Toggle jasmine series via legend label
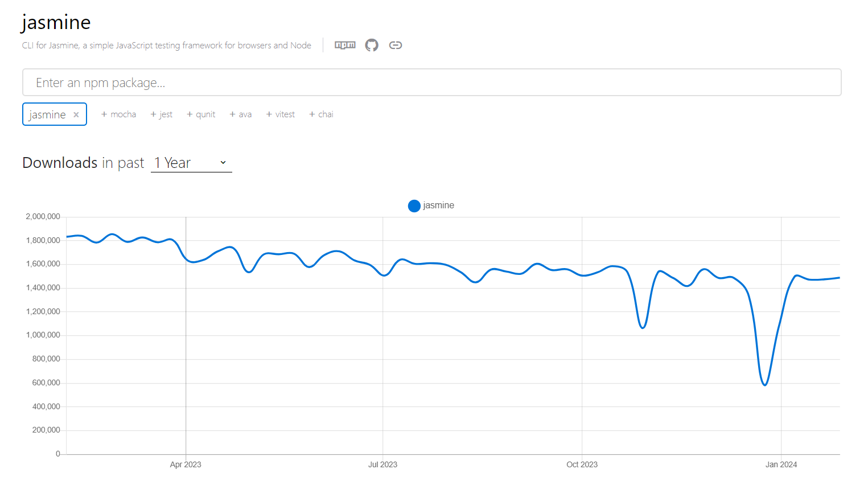The width and height of the screenshot is (868, 494). pos(438,205)
